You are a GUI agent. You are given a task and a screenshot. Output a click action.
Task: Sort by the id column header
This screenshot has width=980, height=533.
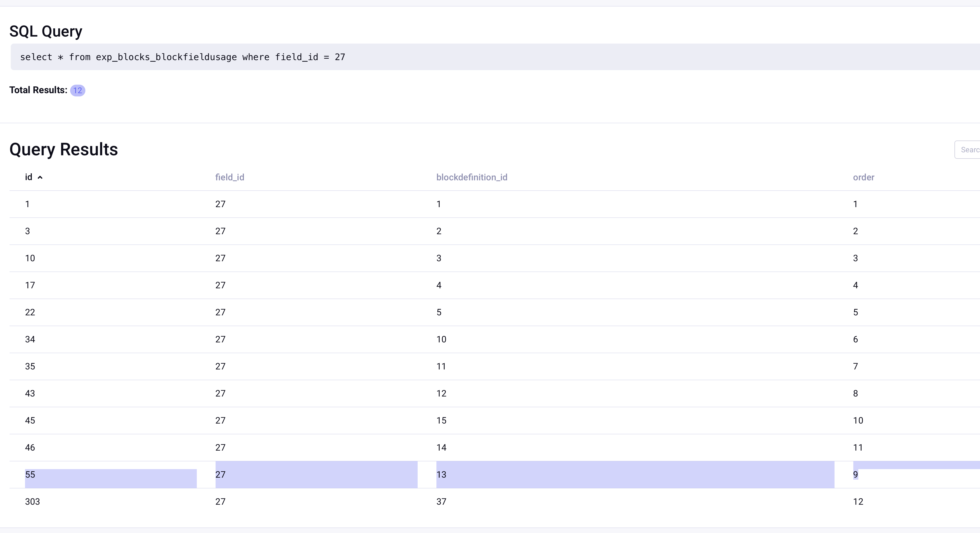coord(29,177)
